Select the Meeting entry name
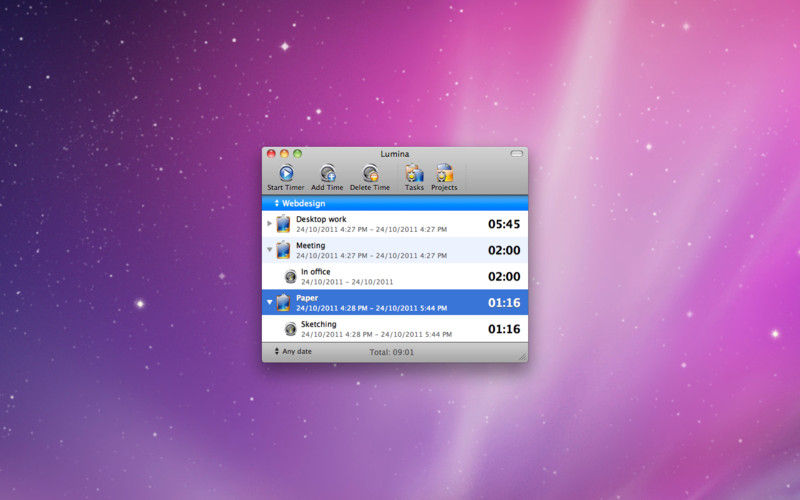Screen dimensions: 800x500 coord(310,245)
